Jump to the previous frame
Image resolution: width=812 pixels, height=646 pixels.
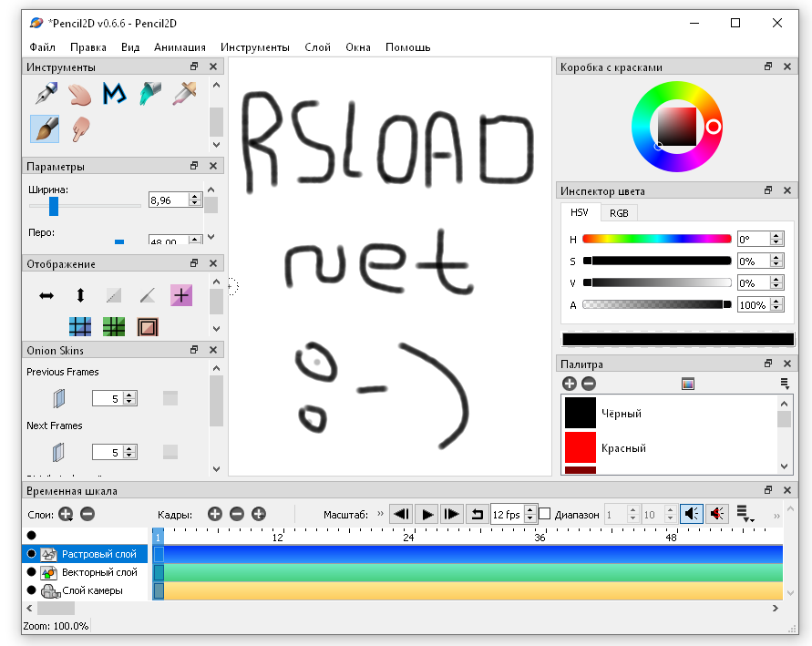(x=401, y=514)
